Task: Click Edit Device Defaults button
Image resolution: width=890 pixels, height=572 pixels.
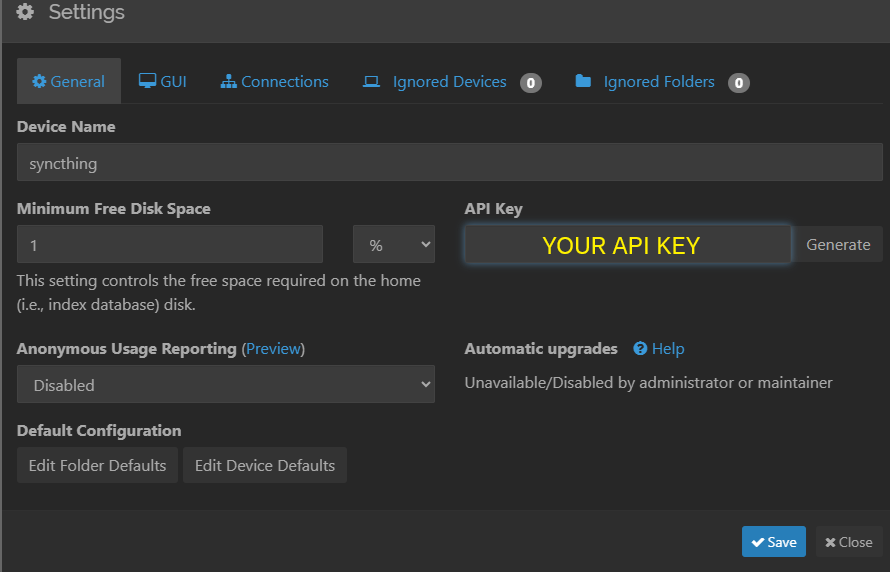Action: coord(265,465)
